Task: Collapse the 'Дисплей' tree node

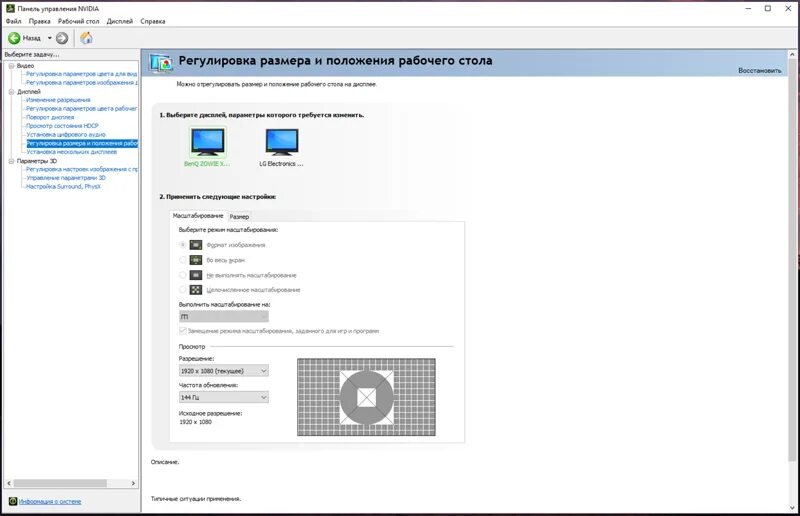Action: coord(11,92)
